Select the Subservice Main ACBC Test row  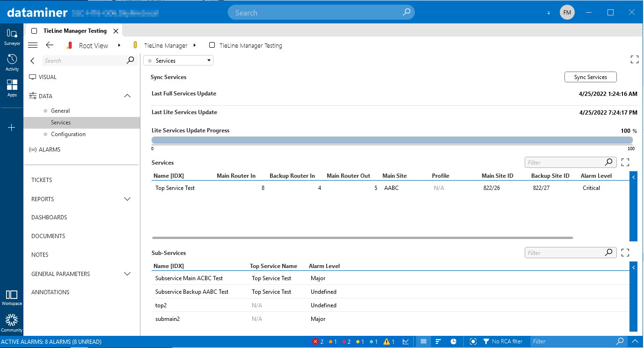[x=390, y=278]
